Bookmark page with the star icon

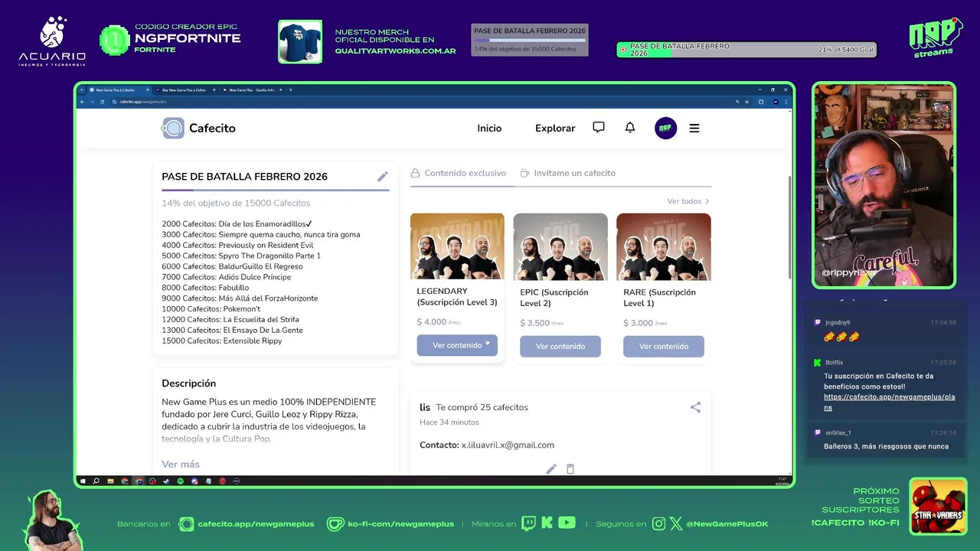(x=746, y=102)
